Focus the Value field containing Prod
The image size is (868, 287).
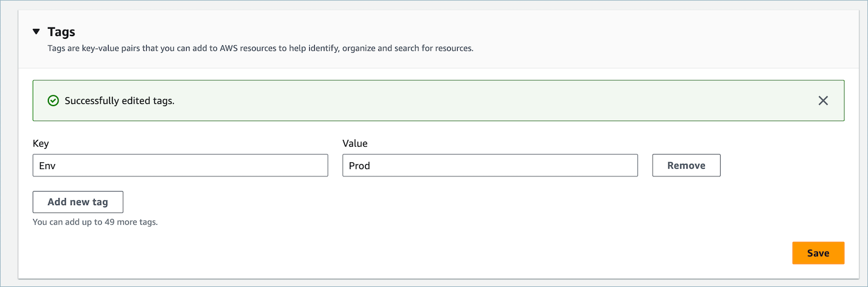click(x=489, y=166)
